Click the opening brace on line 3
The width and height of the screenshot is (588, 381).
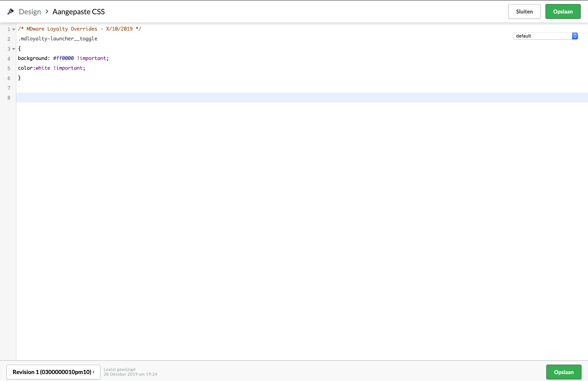[20, 49]
